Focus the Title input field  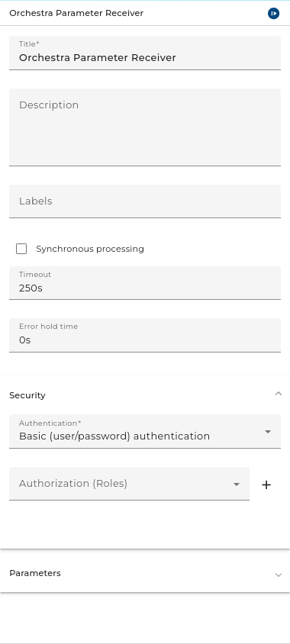click(x=145, y=53)
